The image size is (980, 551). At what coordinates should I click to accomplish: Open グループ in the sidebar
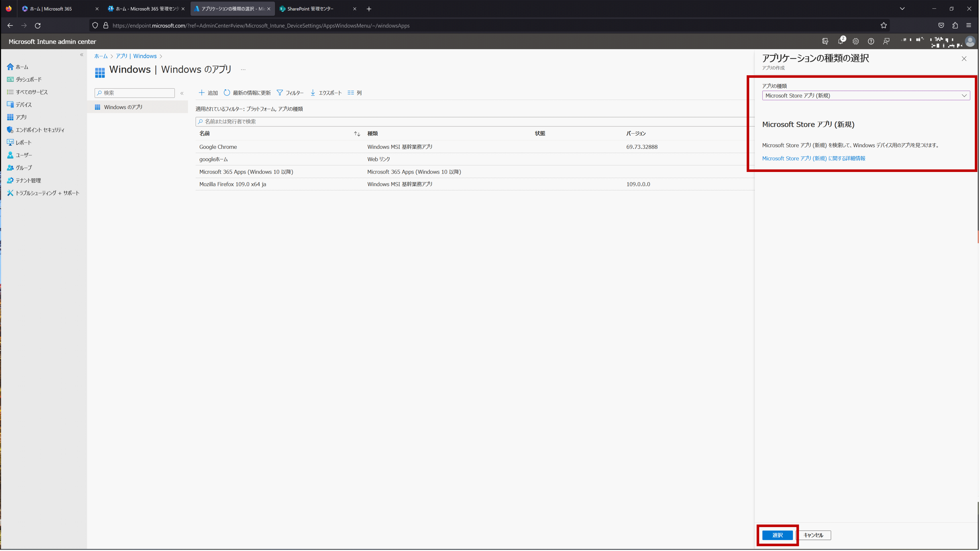tap(19, 168)
